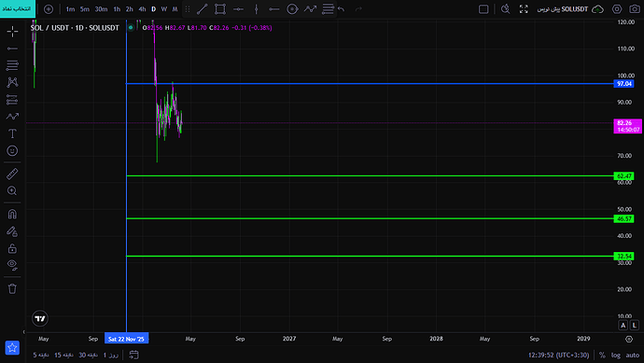Undo the last action
Viewport: 644px width, 363px height.
click(342, 9)
